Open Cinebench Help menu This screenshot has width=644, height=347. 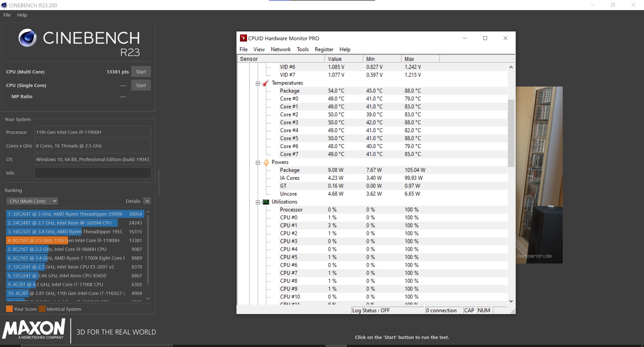22,15
